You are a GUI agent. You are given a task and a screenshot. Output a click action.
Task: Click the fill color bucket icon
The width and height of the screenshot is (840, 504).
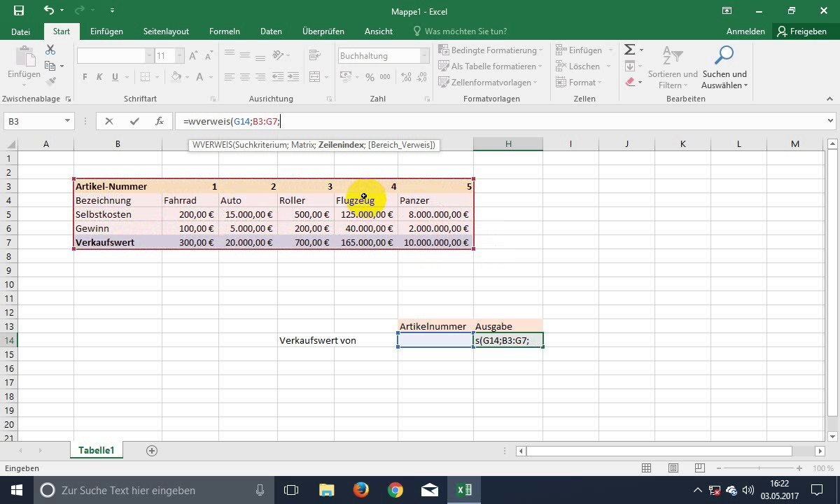tap(176, 77)
